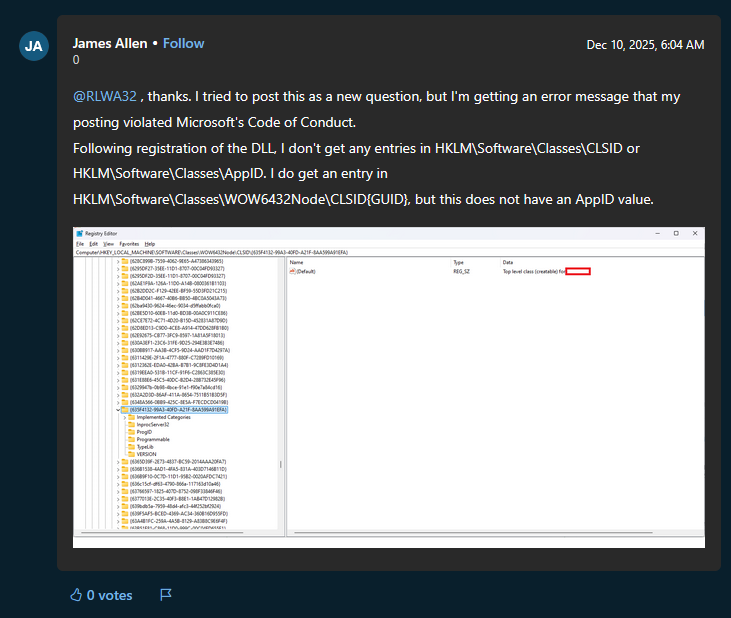This screenshot has width=731, height=618.
Task: Select the {636B9F10-0C7D-11D1...} registry key
Action: [178, 476]
